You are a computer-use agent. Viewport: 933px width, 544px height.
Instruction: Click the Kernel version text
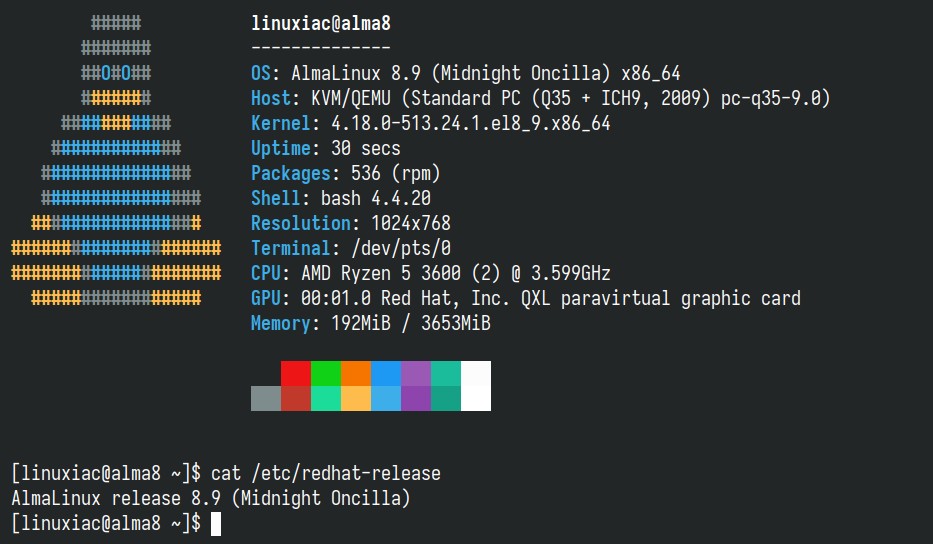point(471,123)
